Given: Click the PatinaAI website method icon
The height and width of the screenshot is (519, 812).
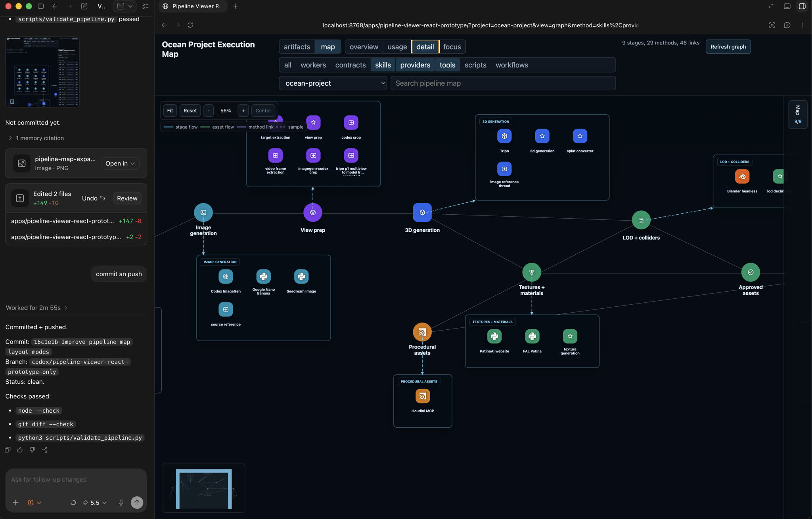Looking at the screenshot, I should (x=494, y=336).
